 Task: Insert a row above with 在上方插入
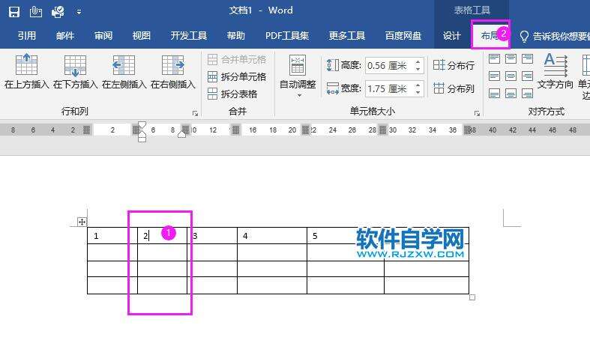pyautogui.click(x=27, y=71)
